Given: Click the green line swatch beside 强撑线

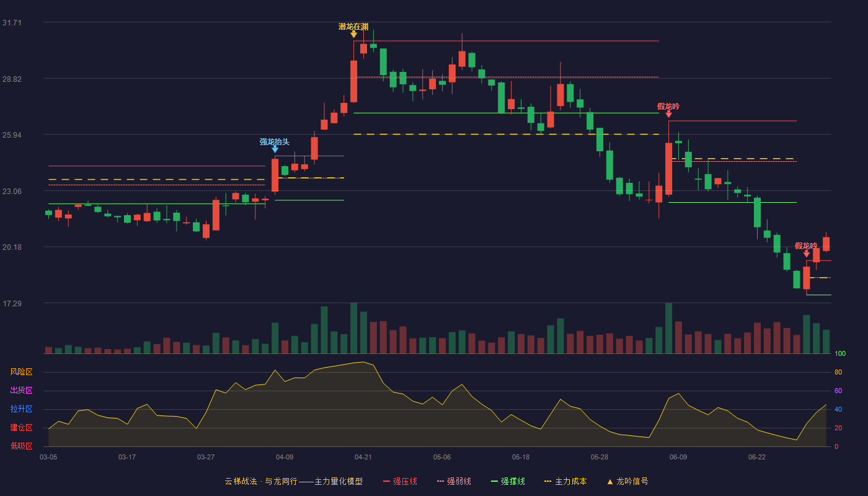Looking at the screenshot, I should coord(494,481).
